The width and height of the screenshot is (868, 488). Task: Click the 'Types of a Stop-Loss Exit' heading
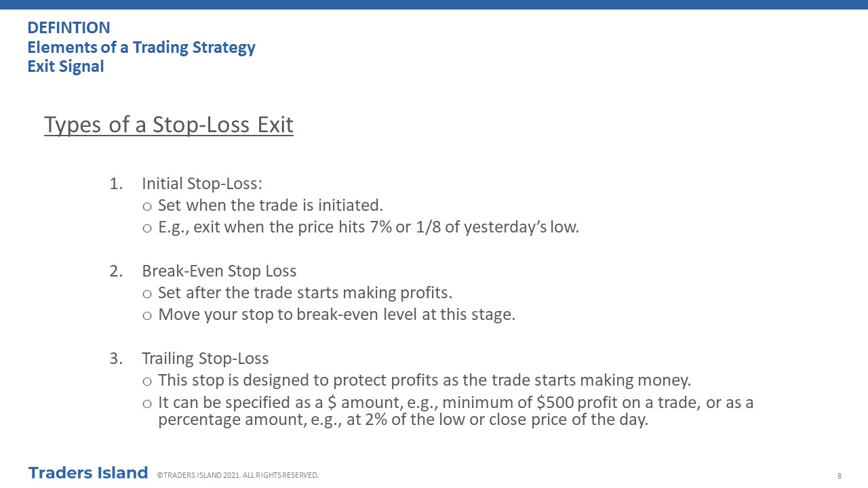click(x=169, y=125)
